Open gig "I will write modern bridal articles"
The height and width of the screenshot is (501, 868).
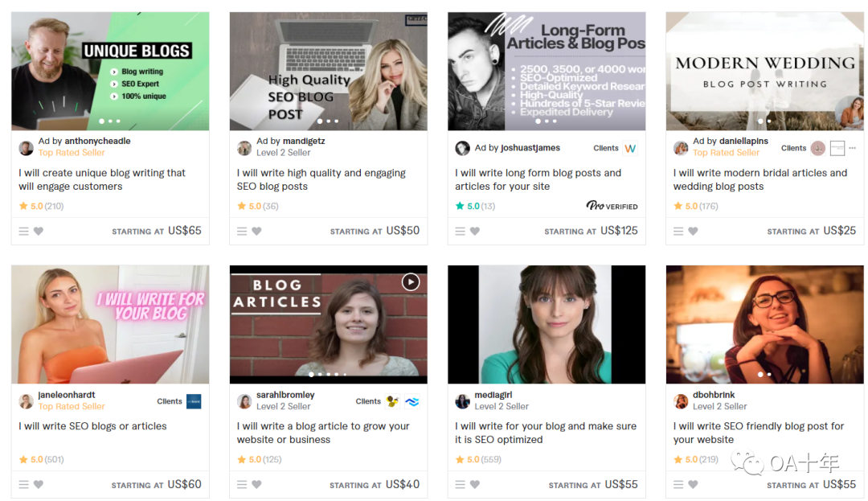(x=759, y=179)
